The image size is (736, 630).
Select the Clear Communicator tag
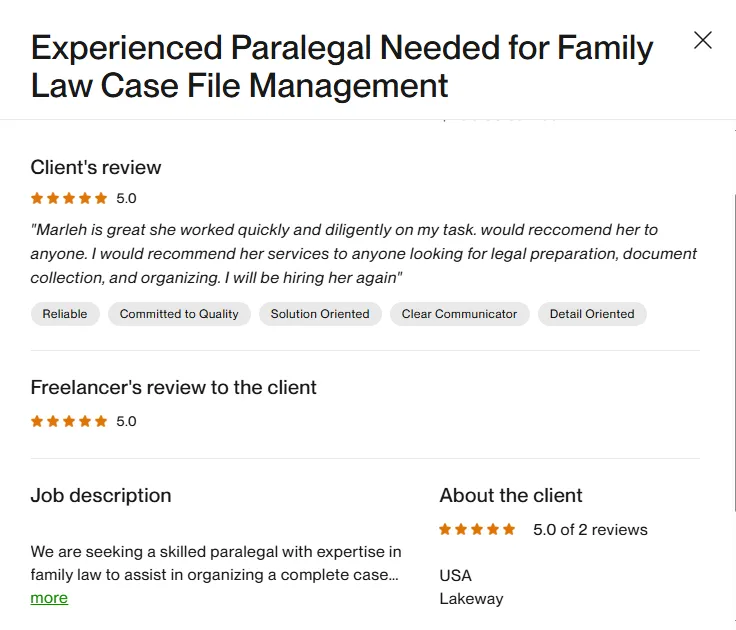[x=459, y=314]
